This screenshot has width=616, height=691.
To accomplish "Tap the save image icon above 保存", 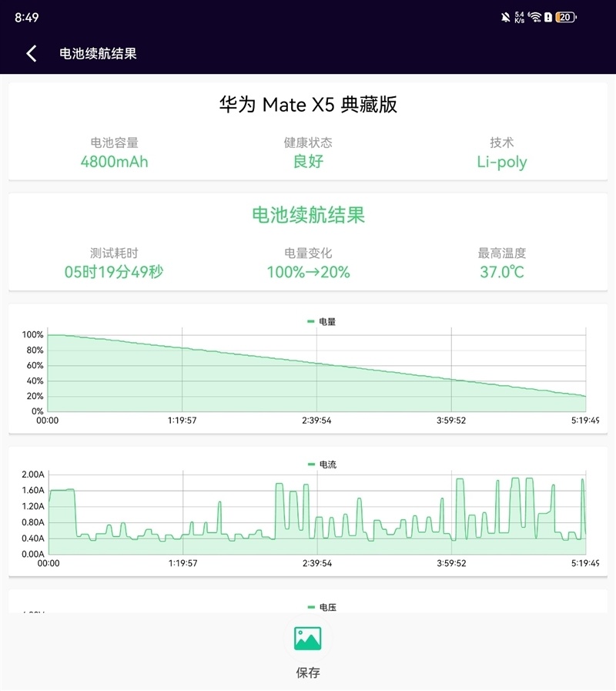I will click(x=308, y=639).
